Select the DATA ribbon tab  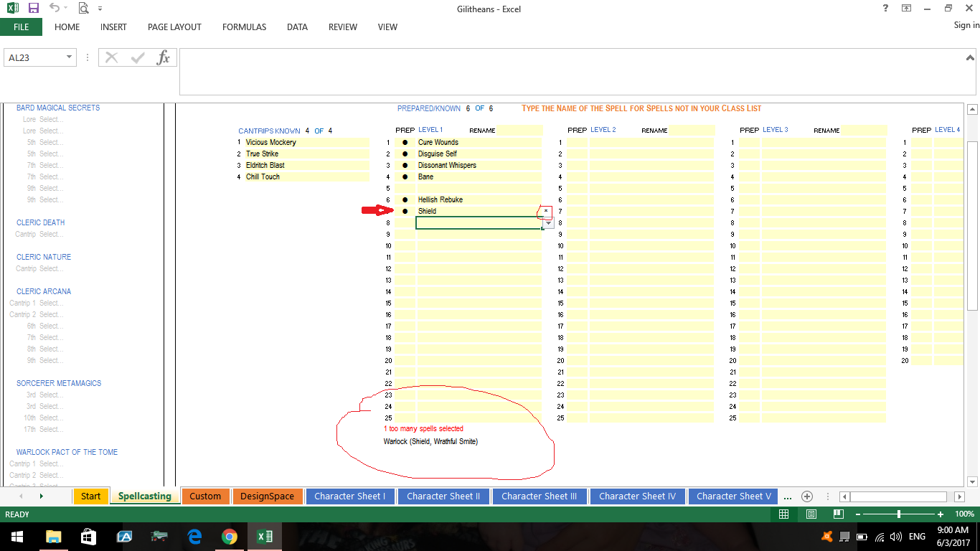click(x=297, y=27)
